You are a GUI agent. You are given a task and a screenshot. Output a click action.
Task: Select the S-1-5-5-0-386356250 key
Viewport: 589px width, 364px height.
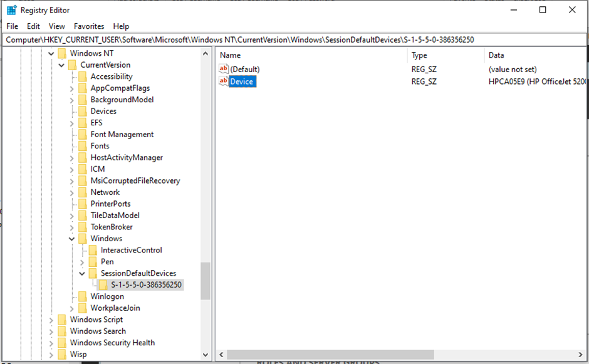[146, 285]
